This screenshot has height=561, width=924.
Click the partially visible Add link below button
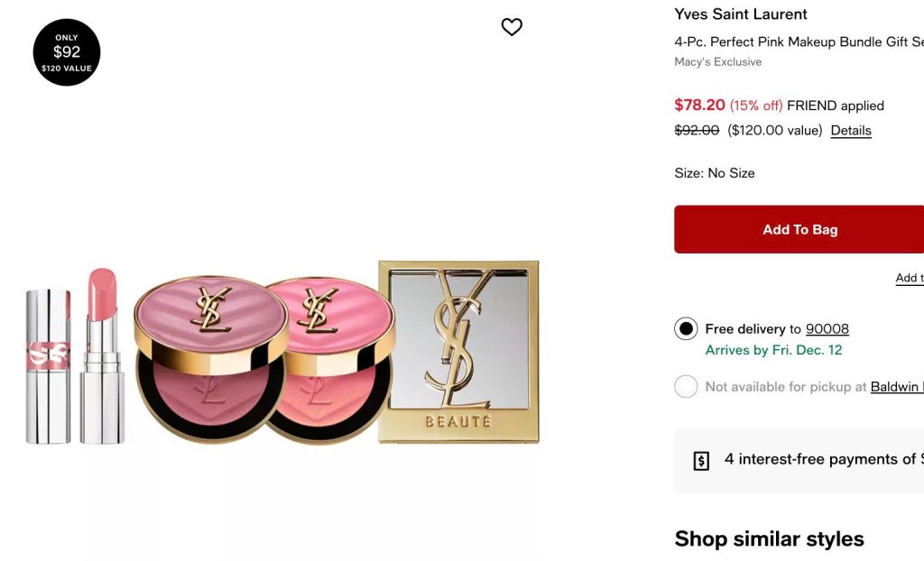tap(909, 279)
